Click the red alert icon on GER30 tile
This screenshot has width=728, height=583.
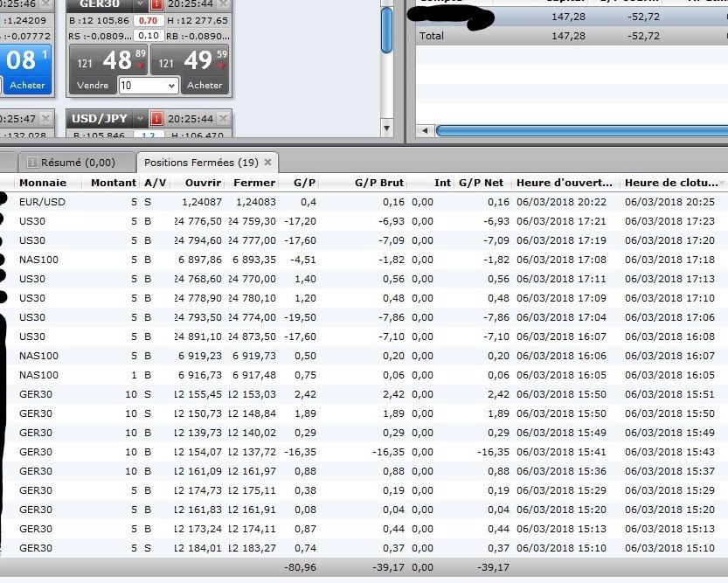click(x=156, y=4)
